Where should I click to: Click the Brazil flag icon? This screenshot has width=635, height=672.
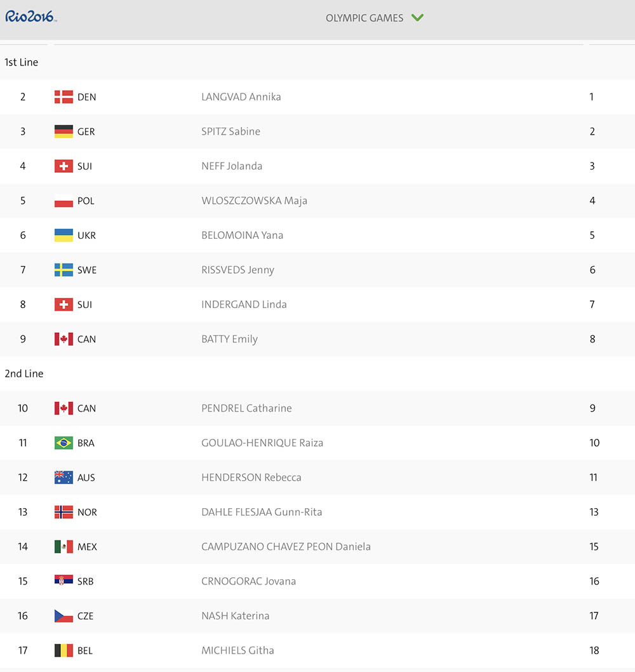tap(63, 443)
